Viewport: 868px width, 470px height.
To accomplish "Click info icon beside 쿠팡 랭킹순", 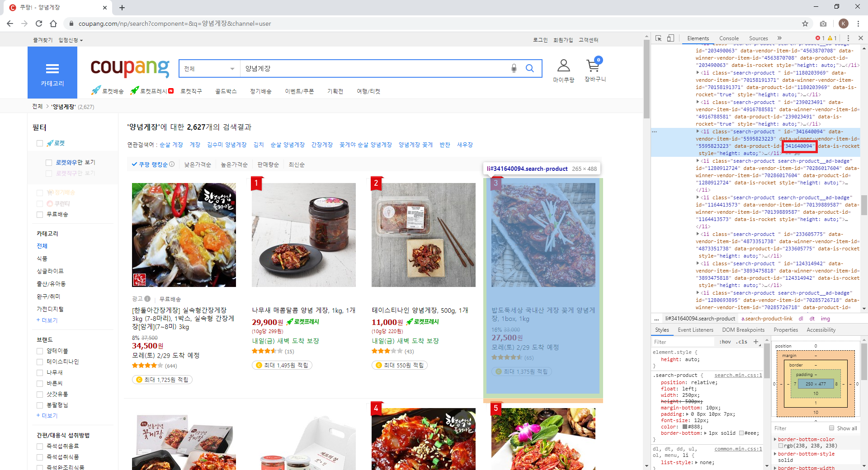I will pyautogui.click(x=172, y=164).
